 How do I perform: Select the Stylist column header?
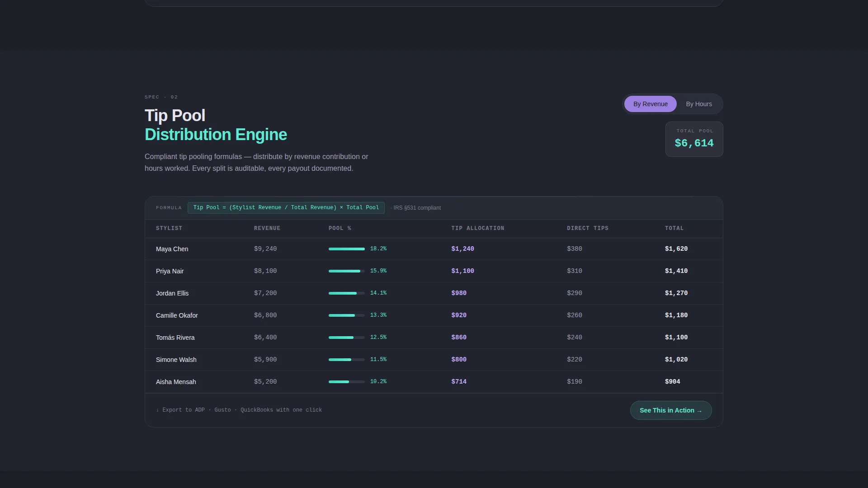point(169,228)
